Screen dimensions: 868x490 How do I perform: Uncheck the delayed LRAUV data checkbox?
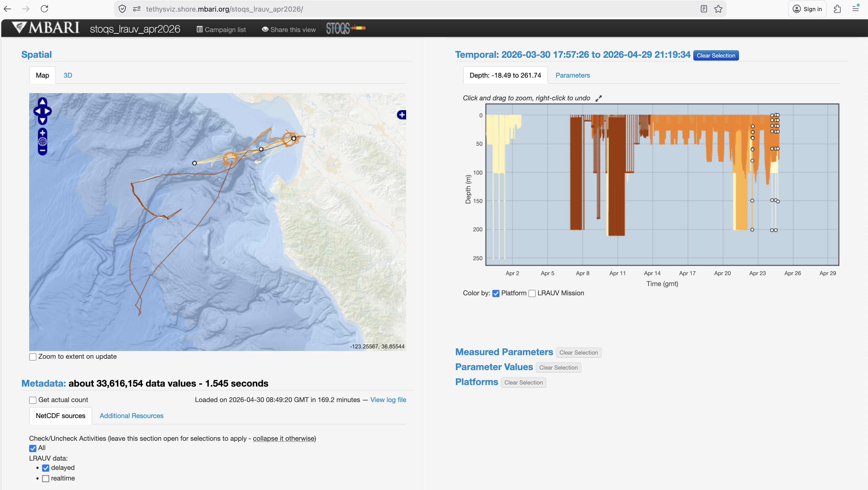pos(45,468)
